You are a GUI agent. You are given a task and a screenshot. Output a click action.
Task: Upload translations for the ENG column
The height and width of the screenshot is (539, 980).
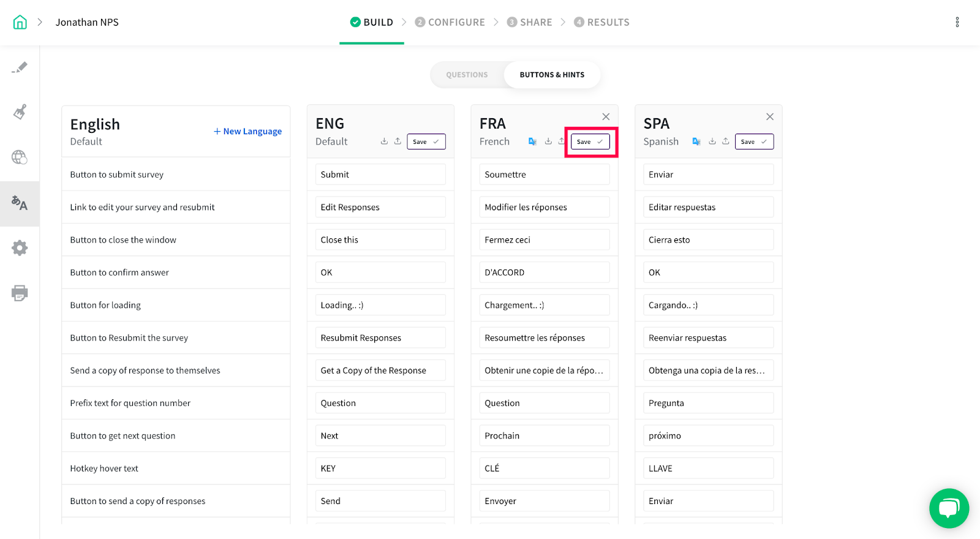pos(398,141)
